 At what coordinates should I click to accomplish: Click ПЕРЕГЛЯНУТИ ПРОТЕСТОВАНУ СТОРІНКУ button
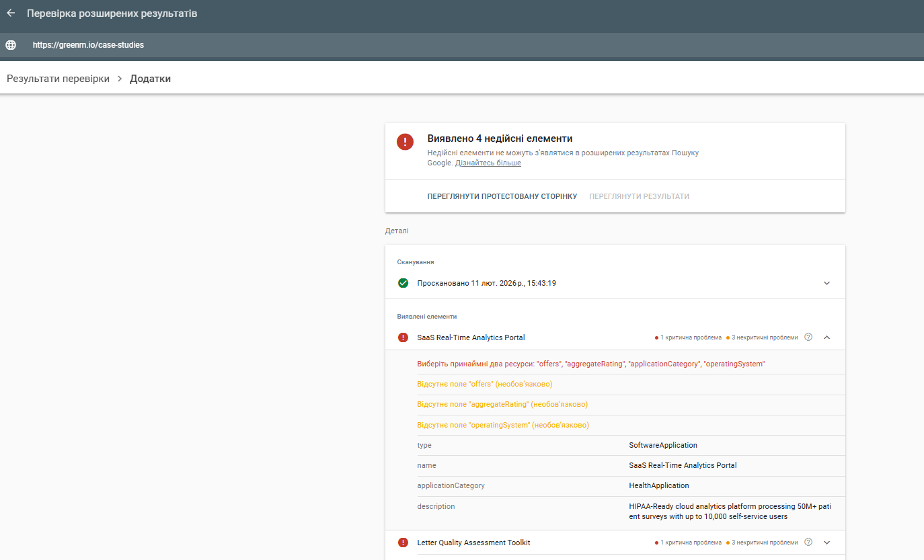coord(502,196)
